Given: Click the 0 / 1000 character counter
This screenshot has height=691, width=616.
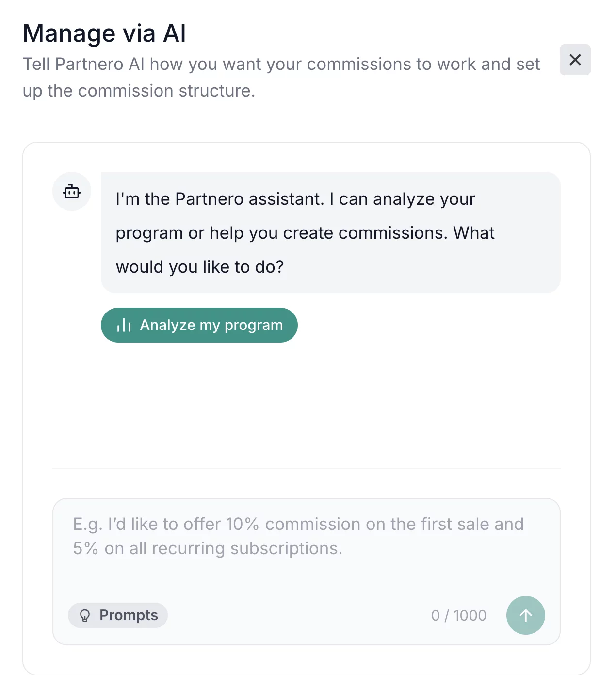Looking at the screenshot, I should tap(458, 615).
